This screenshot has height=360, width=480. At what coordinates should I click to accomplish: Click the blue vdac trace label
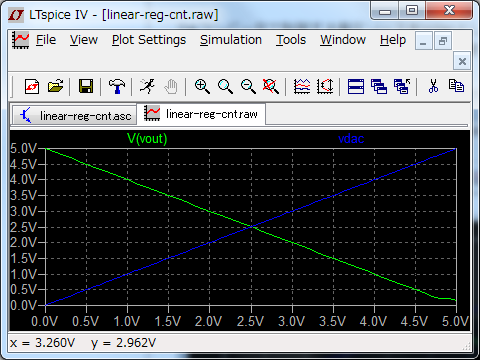(351, 139)
